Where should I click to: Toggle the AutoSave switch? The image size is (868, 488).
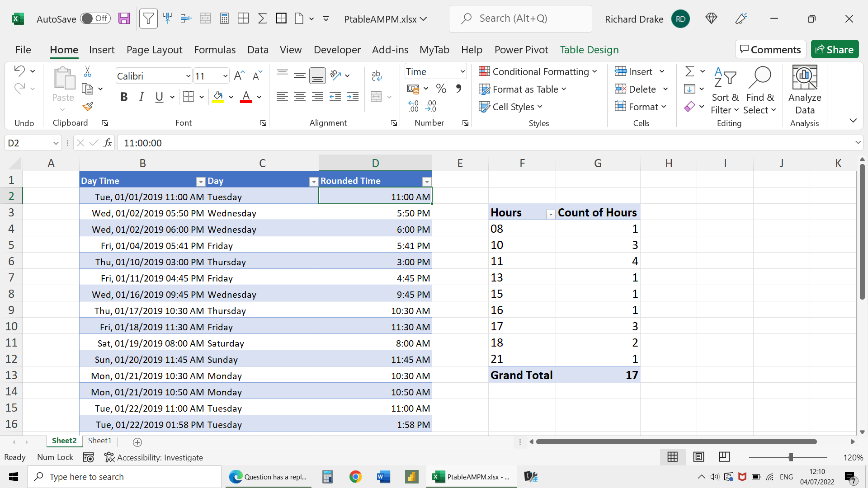95,19
